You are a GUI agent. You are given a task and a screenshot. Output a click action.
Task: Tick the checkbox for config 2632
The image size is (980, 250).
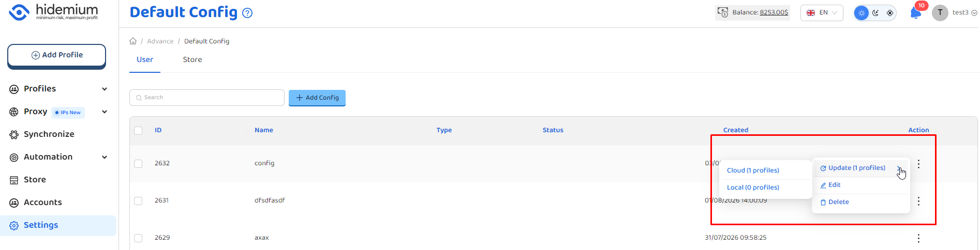(x=138, y=164)
